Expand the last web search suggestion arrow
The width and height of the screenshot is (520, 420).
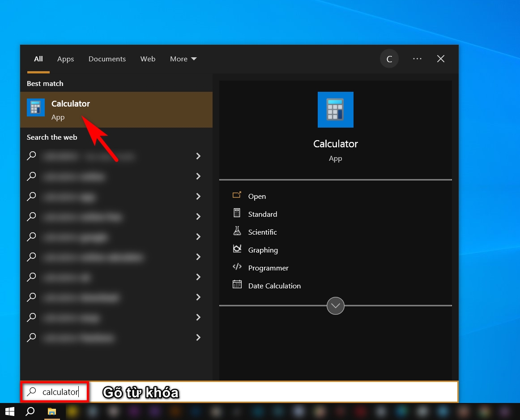tap(198, 338)
